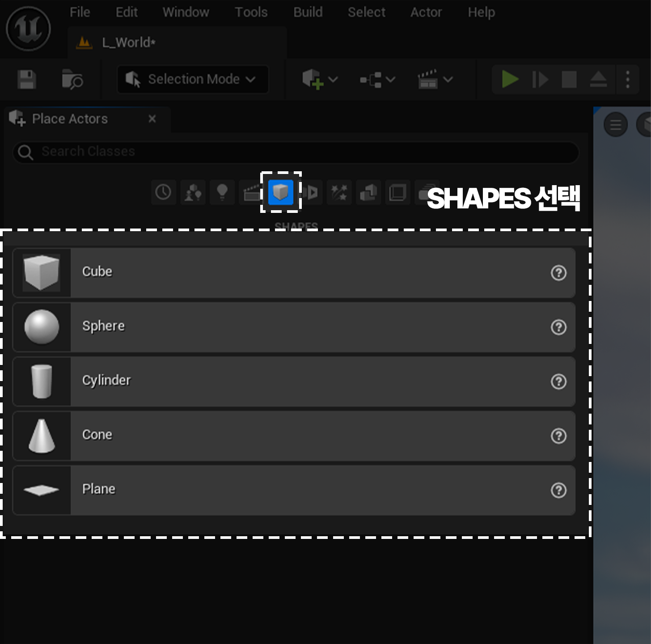Close the Place Actors tab
The image size is (651, 644).
click(x=152, y=119)
